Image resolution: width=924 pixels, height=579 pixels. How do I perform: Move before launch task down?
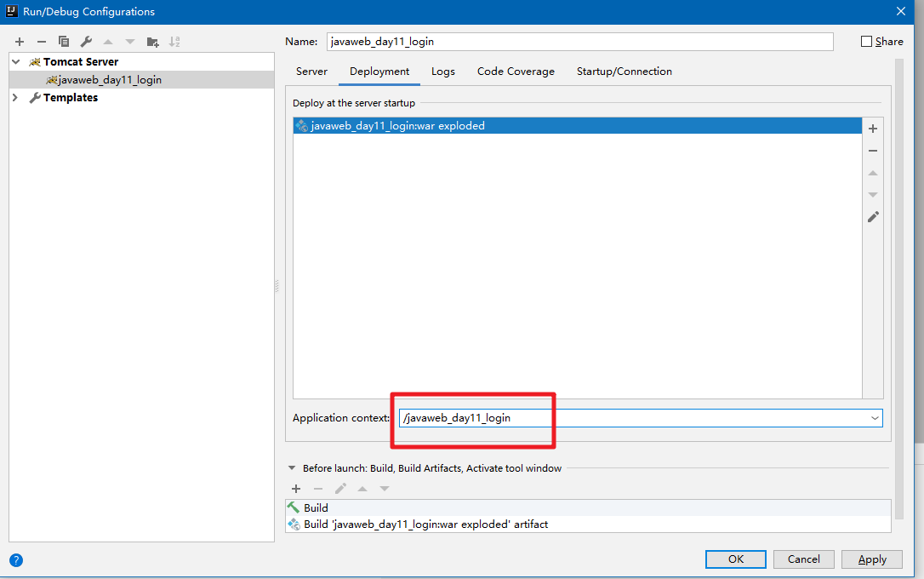coord(385,489)
